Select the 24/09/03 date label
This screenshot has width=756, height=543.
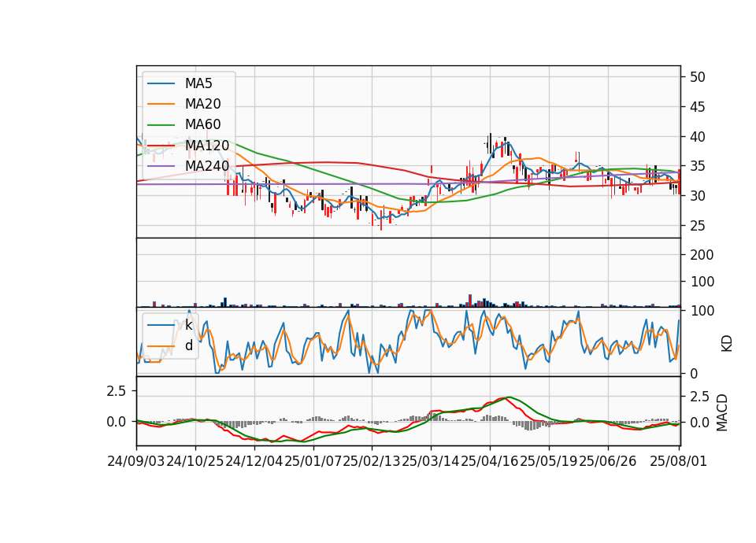(x=136, y=462)
